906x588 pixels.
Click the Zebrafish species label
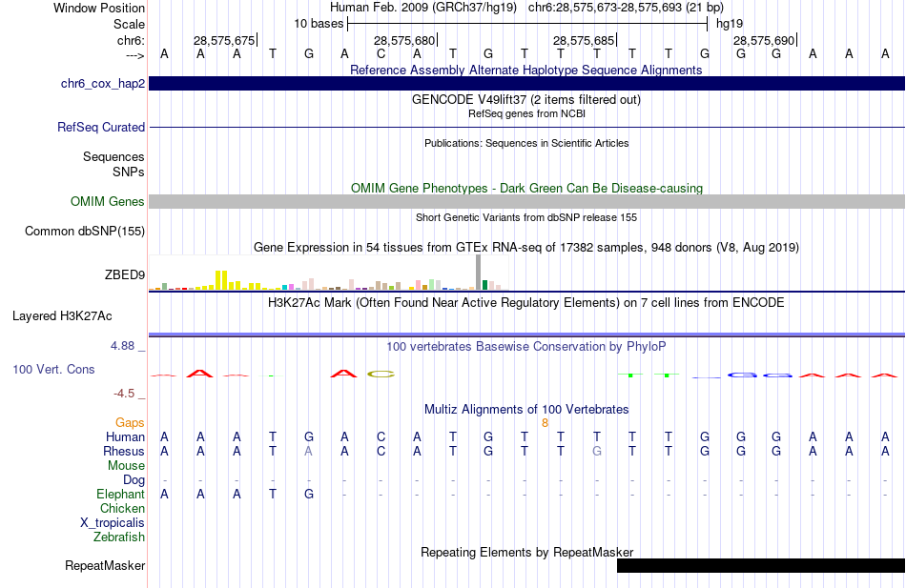(119, 537)
